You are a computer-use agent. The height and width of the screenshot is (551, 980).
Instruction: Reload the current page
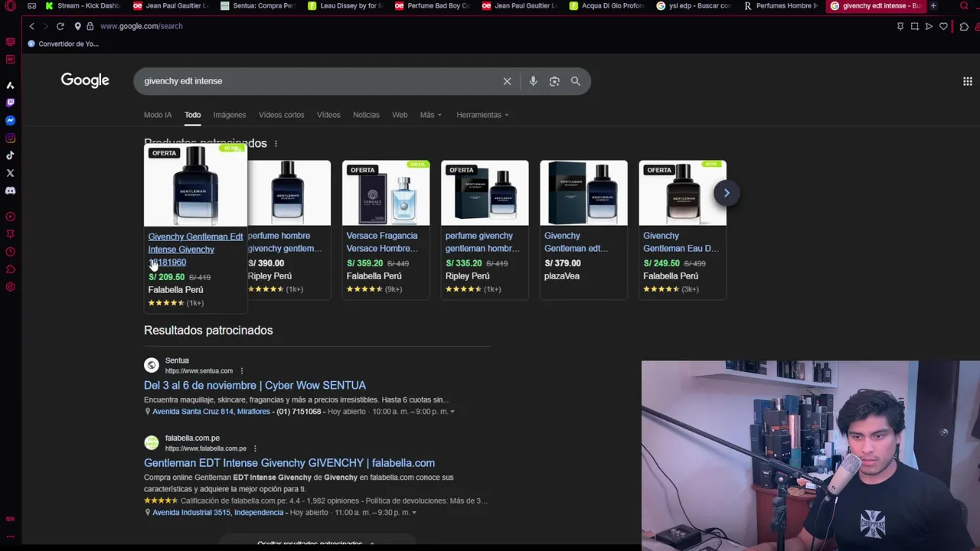pos(60,26)
